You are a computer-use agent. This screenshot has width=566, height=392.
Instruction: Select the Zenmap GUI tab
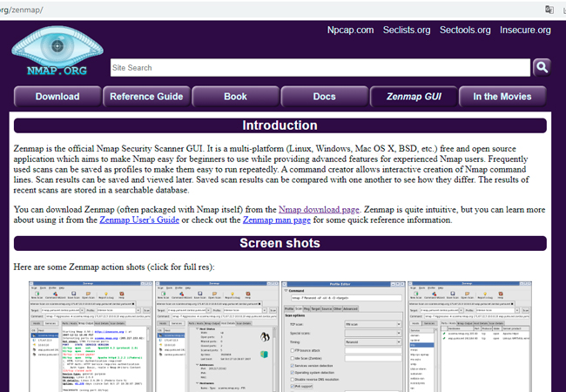(x=414, y=97)
